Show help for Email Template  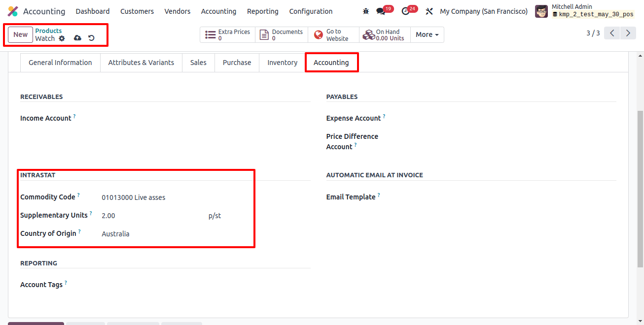pyautogui.click(x=379, y=195)
